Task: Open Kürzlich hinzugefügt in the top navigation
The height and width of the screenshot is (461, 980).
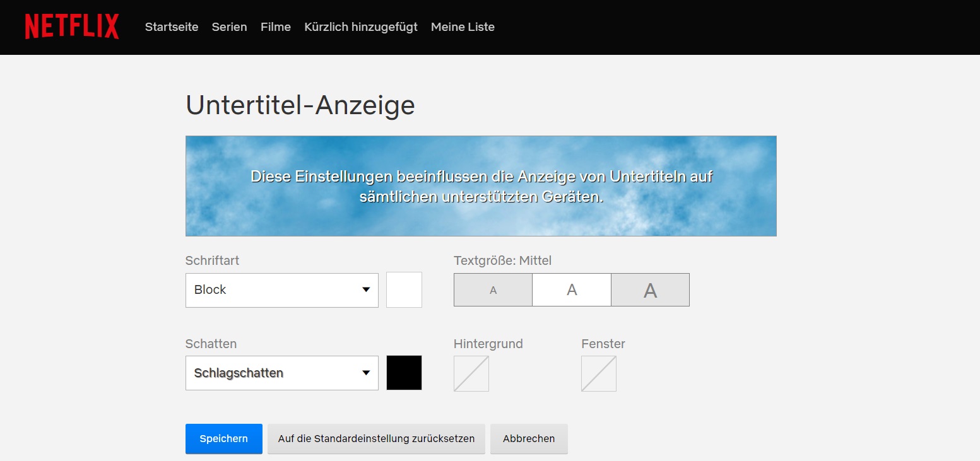Action: pos(361,27)
